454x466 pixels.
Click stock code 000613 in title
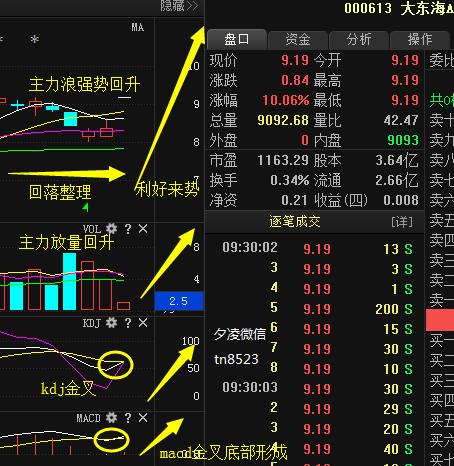368,9
